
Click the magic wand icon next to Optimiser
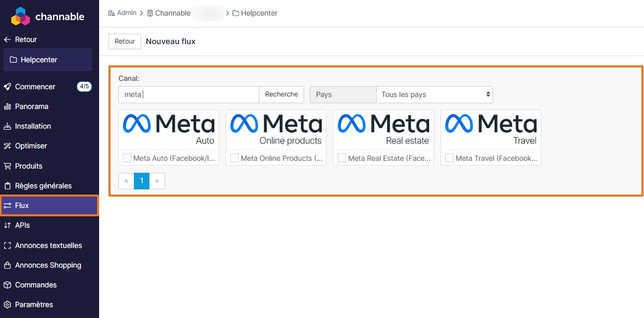7,146
